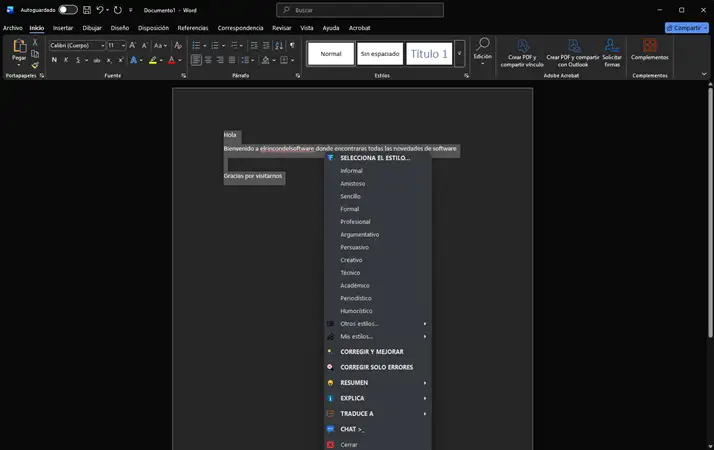
Task: Toggle bold formatting with N button
Action: tap(54, 60)
